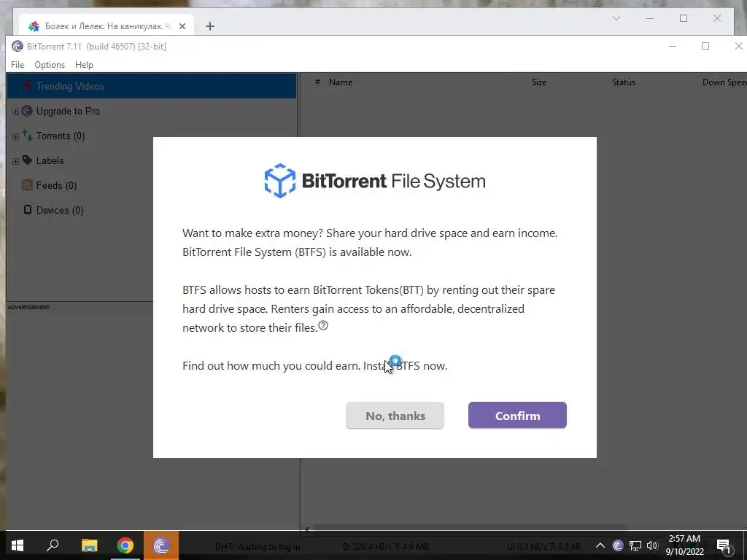Open the browser tab search chevron

[x=616, y=18]
